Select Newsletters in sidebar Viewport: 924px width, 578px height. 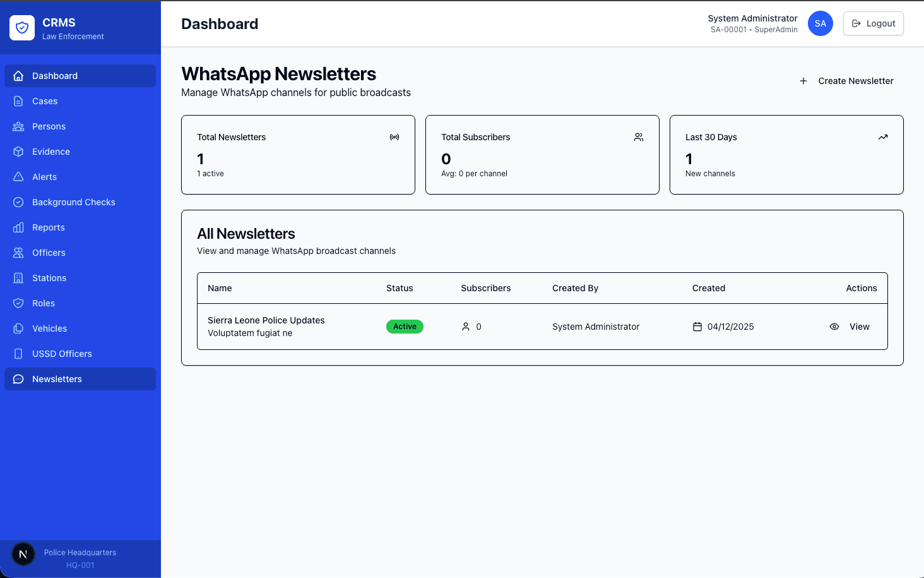pos(80,379)
